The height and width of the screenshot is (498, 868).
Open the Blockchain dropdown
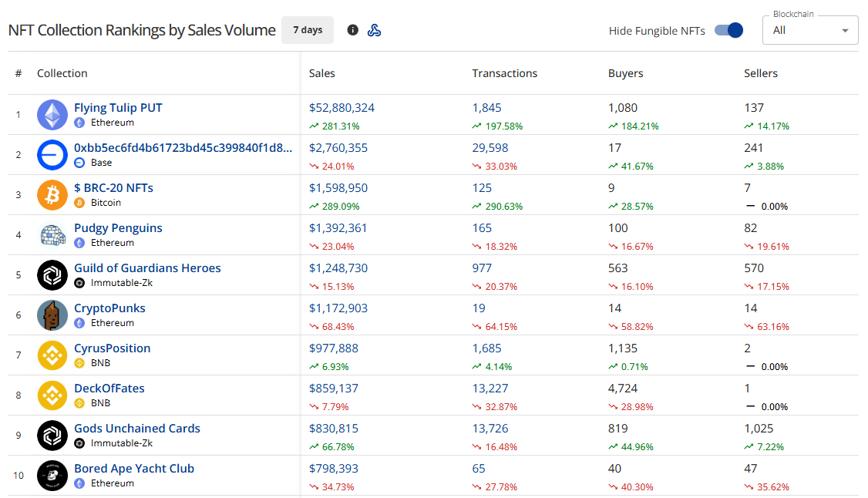click(810, 30)
